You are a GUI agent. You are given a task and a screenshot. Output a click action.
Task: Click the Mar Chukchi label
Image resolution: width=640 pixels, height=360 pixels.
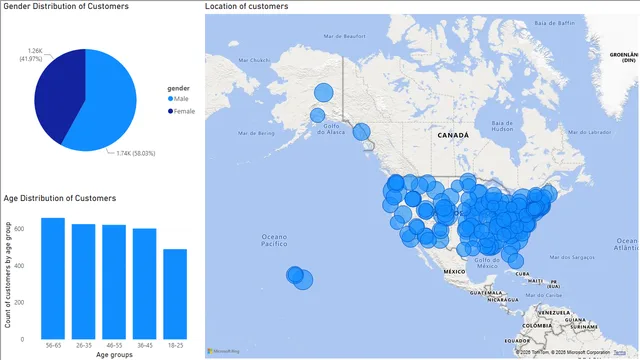[x=254, y=60]
